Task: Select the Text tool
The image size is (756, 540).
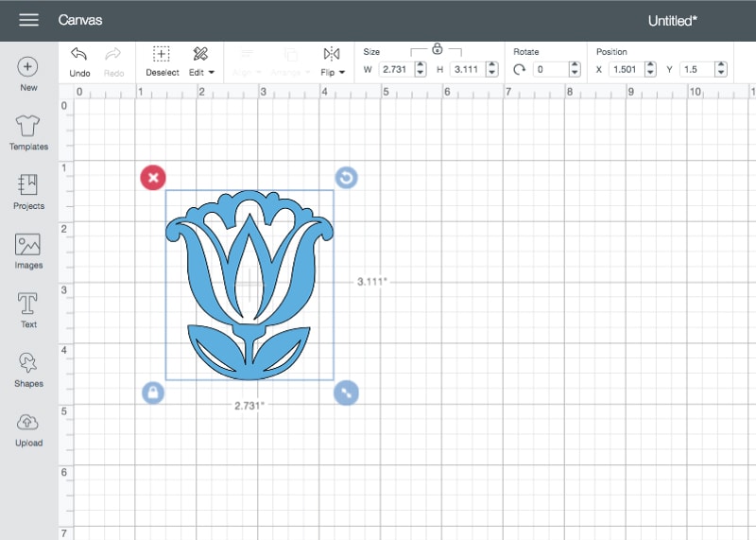Action: pos(28,309)
